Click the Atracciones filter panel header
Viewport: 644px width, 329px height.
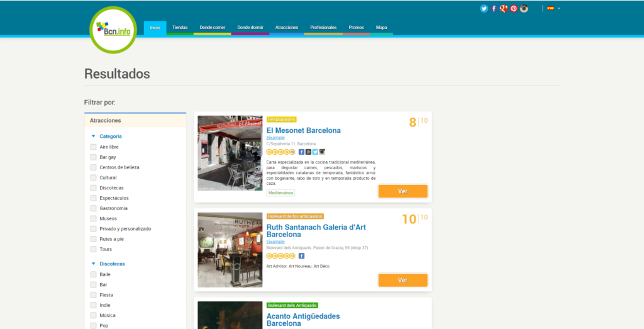[x=135, y=120]
